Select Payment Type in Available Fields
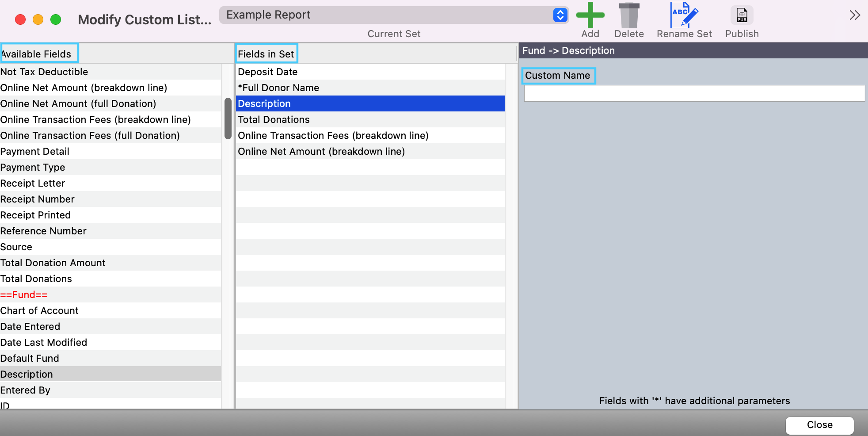This screenshot has height=436, width=868. [33, 167]
